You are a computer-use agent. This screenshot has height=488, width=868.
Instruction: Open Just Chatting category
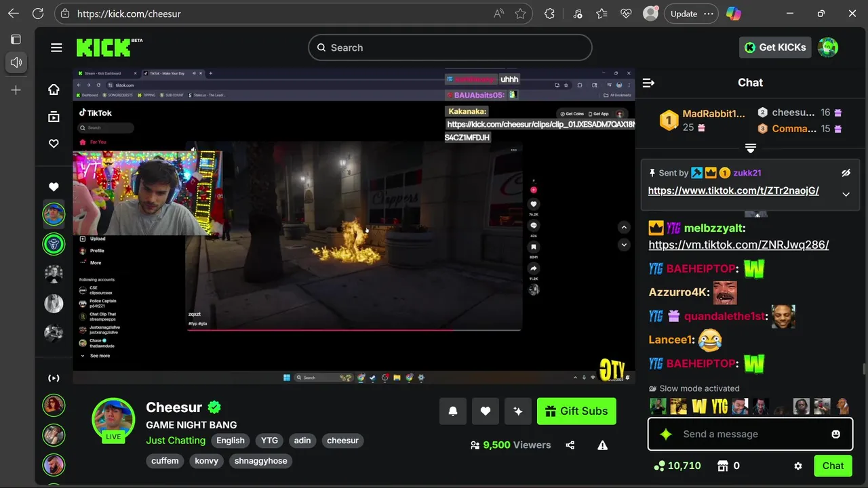pyautogui.click(x=176, y=441)
